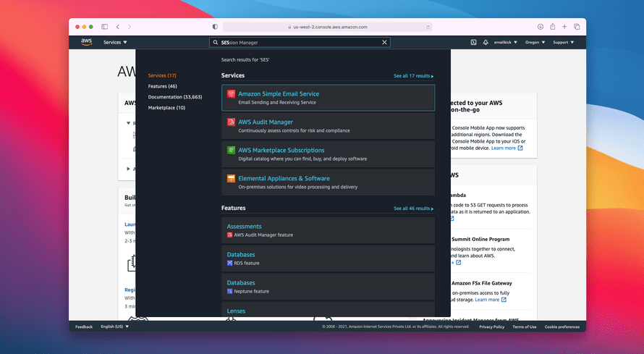Open the CloudShell terminal icon
The image size is (644, 354).
coord(473,43)
